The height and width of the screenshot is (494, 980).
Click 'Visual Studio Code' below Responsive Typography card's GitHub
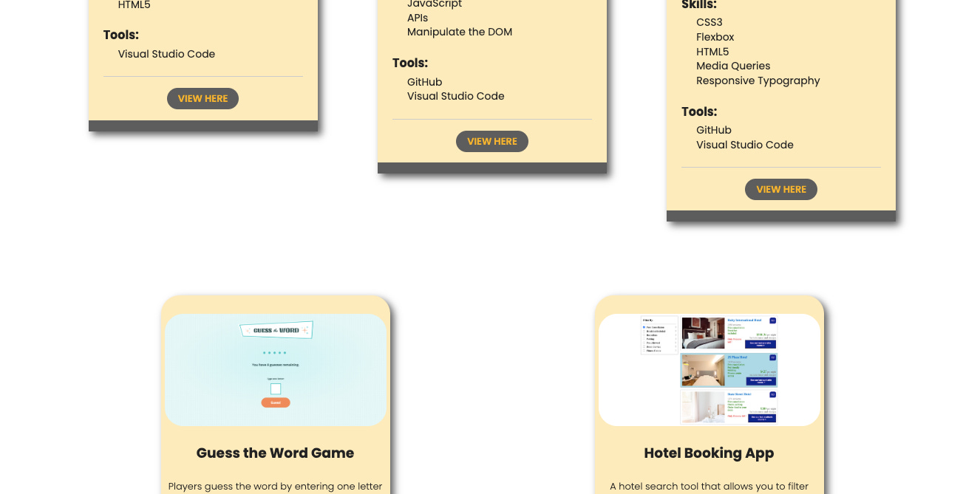(x=745, y=145)
